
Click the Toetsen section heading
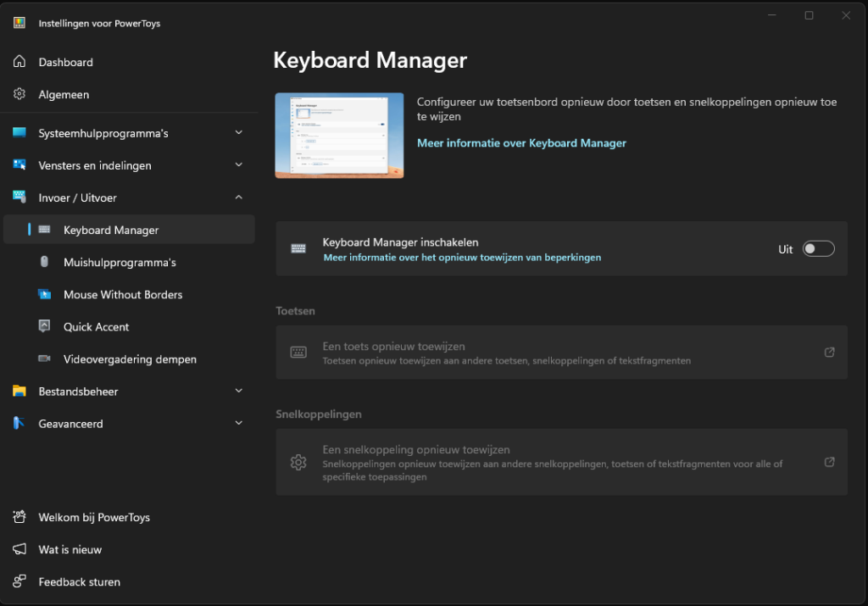[296, 310]
